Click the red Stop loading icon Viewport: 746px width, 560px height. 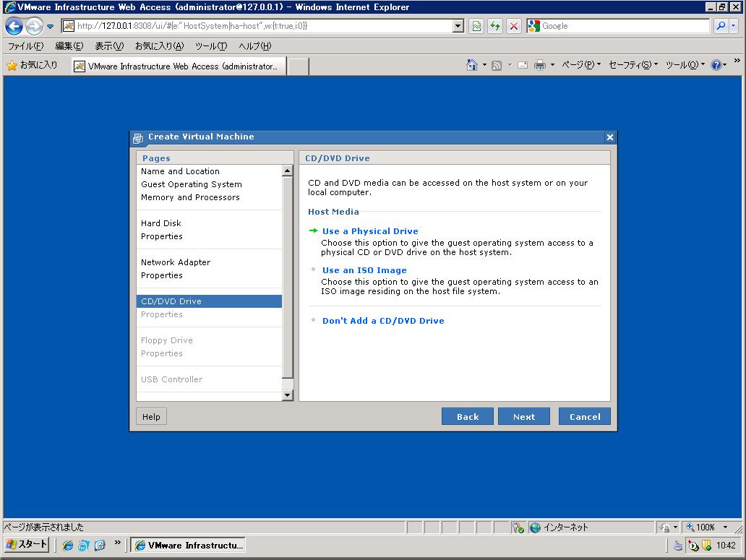(514, 26)
